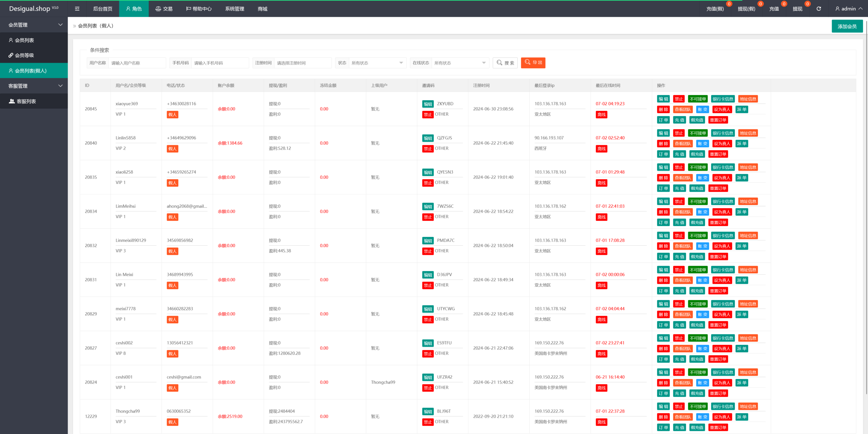The image size is (868, 434).
Task: Open the 系统管理 top menu
Action: [x=235, y=9]
